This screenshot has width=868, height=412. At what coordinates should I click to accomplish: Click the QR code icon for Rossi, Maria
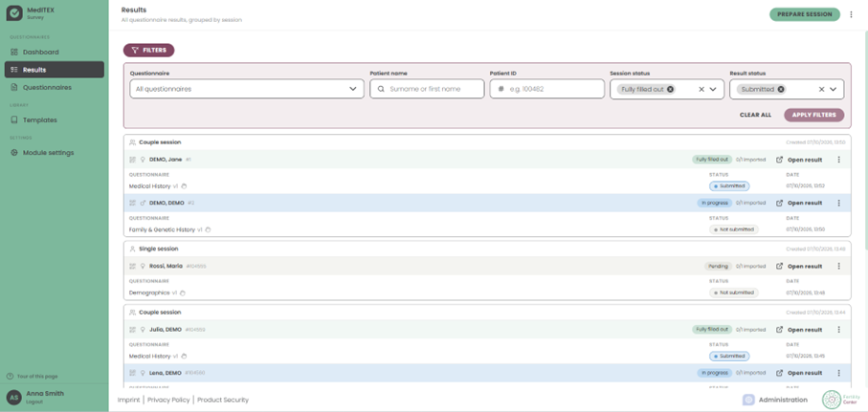pyautogui.click(x=132, y=266)
